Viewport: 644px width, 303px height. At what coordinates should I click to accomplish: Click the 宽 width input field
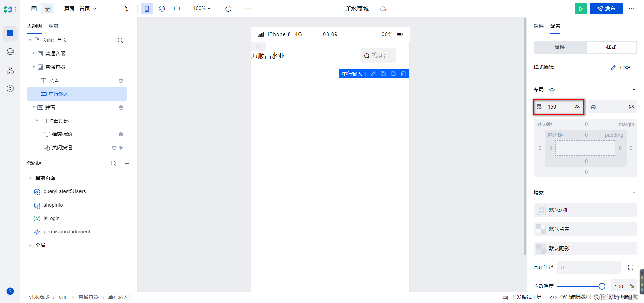[x=559, y=106]
